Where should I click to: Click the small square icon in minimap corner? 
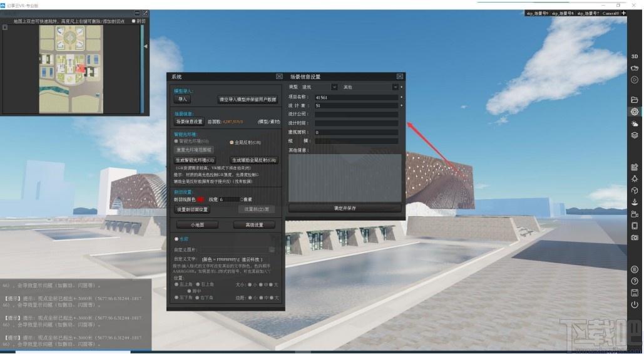[x=5, y=28]
